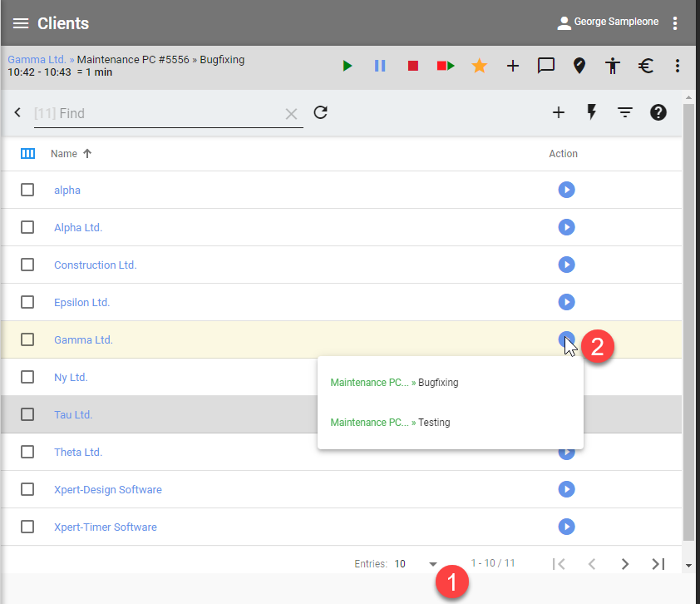Refresh the clients list

pyautogui.click(x=321, y=112)
